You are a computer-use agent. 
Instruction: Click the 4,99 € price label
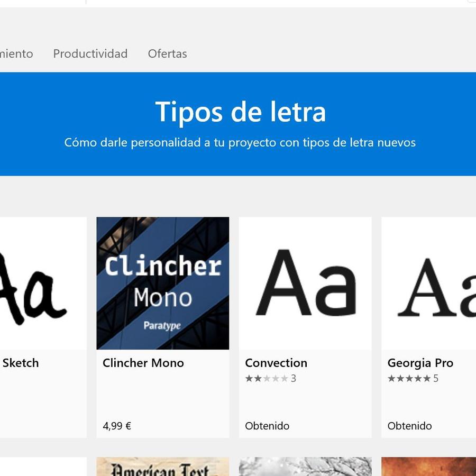tap(117, 426)
